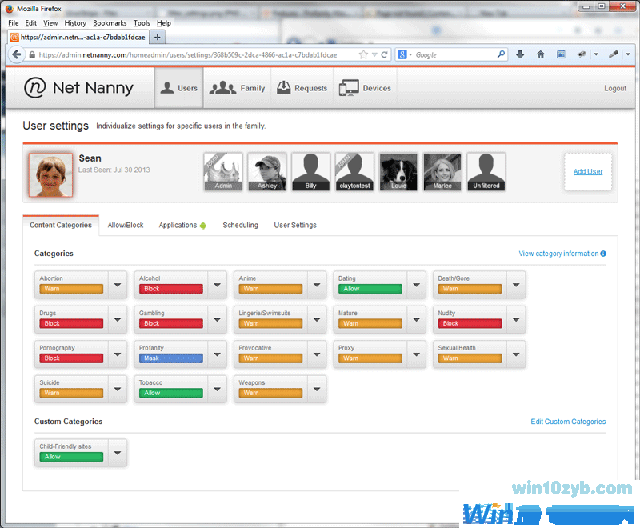Open the Sexual Health dropdown arrow

(516, 355)
